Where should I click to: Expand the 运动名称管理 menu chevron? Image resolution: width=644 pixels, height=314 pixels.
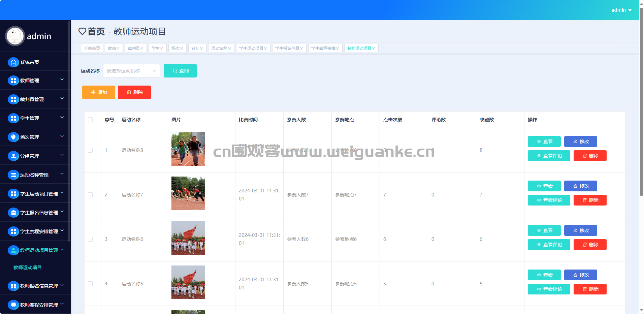pyautogui.click(x=62, y=174)
